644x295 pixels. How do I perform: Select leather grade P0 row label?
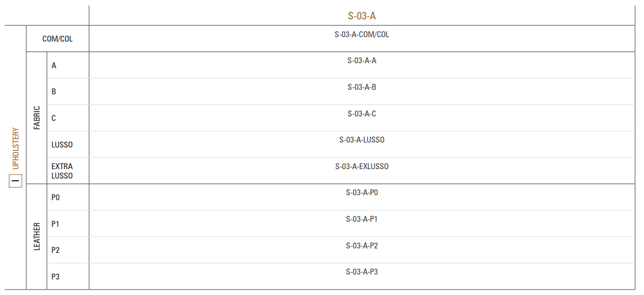pyautogui.click(x=56, y=197)
